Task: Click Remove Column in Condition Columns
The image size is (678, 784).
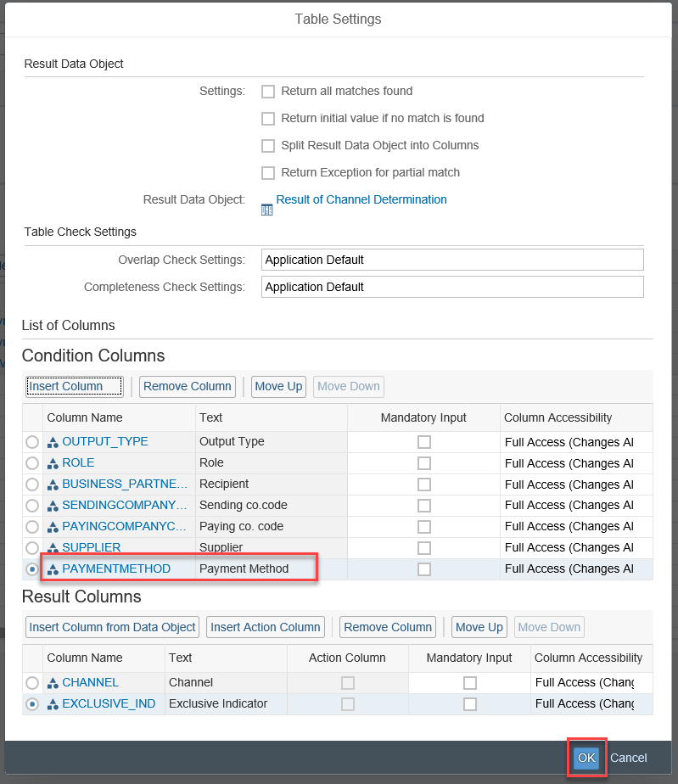Action: [188, 387]
